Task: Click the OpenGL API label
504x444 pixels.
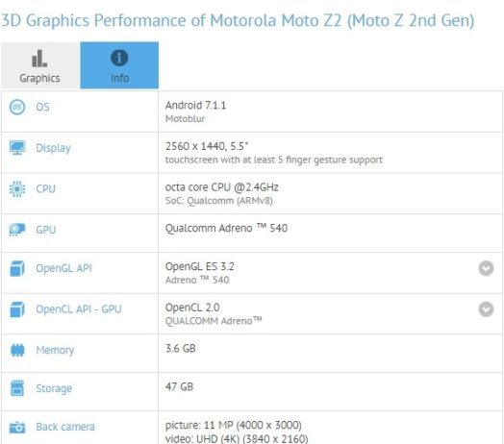Action: coord(64,268)
